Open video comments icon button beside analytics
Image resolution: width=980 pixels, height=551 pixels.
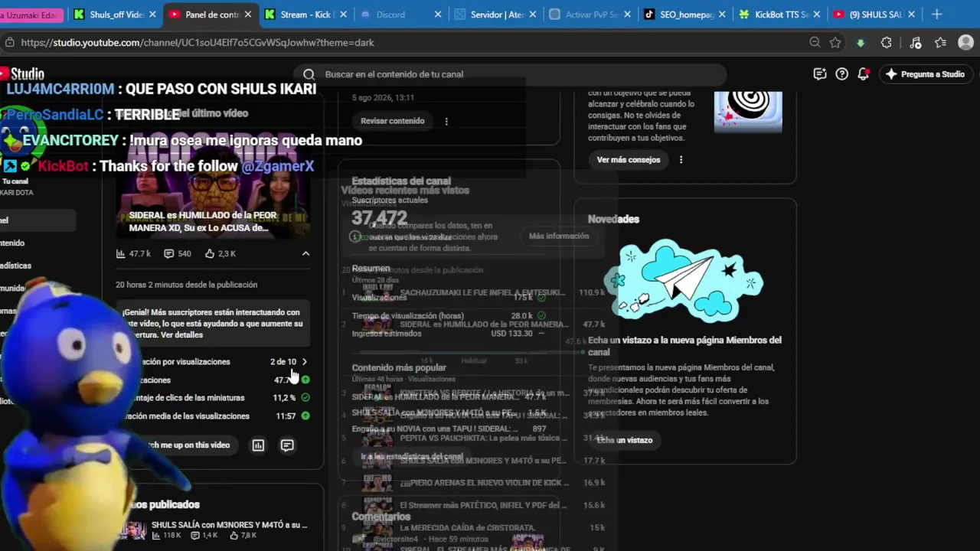[x=287, y=445]
